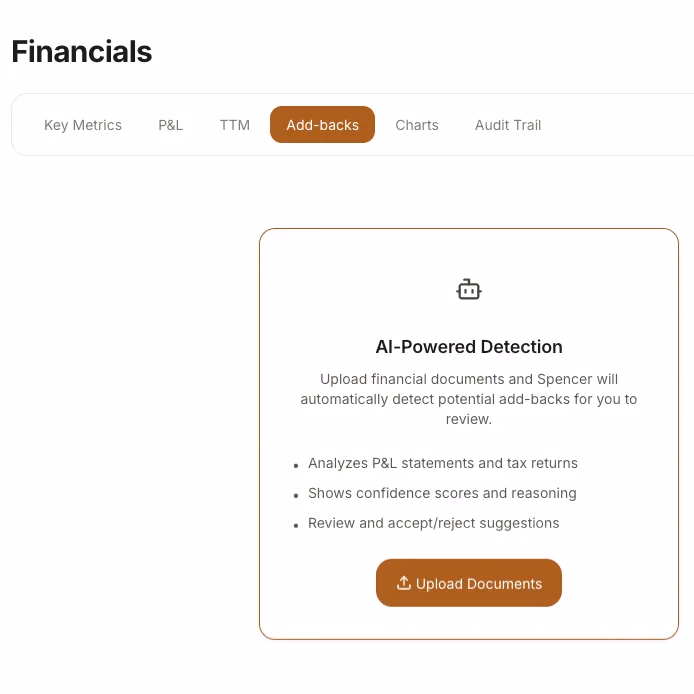Click the robot icon above AI-Powered Detection
Screen dimensions: 694x694
pos(469,290)
